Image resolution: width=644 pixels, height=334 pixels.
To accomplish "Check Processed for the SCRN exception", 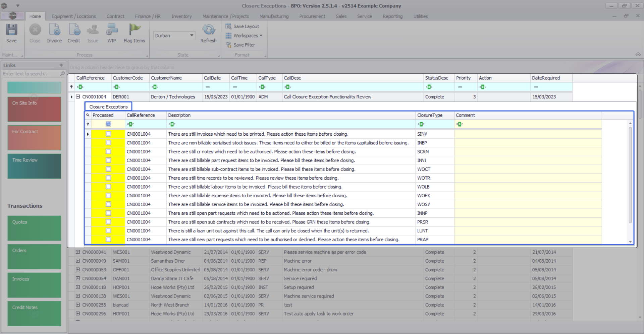I will 108,151.
